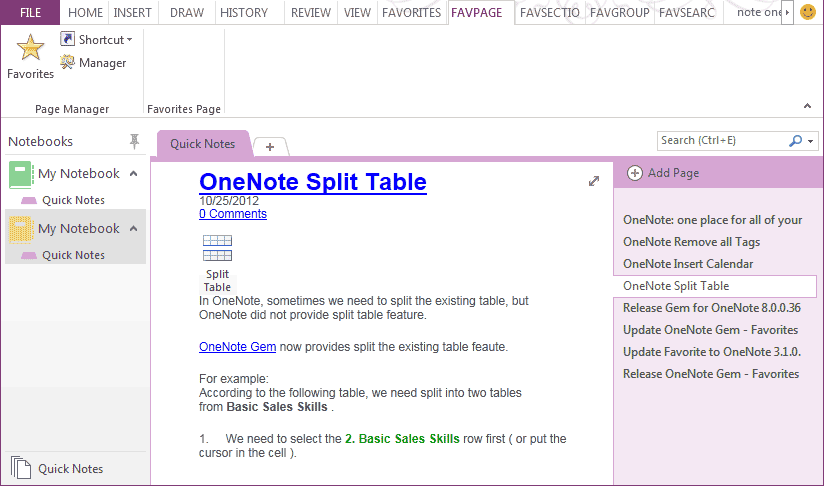Open page 'Update OneNote Gem - Favorites'
Screen dimensions: 824x486
pos(710,330)
